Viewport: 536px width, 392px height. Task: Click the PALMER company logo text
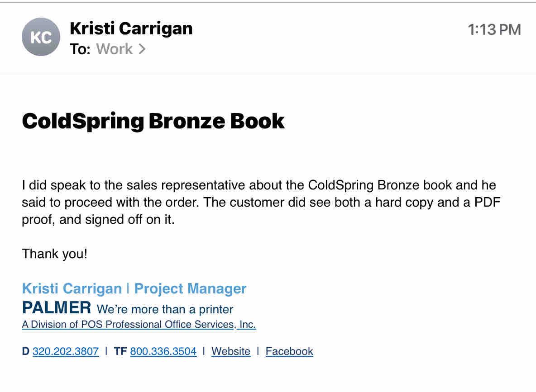coord(57,308)
